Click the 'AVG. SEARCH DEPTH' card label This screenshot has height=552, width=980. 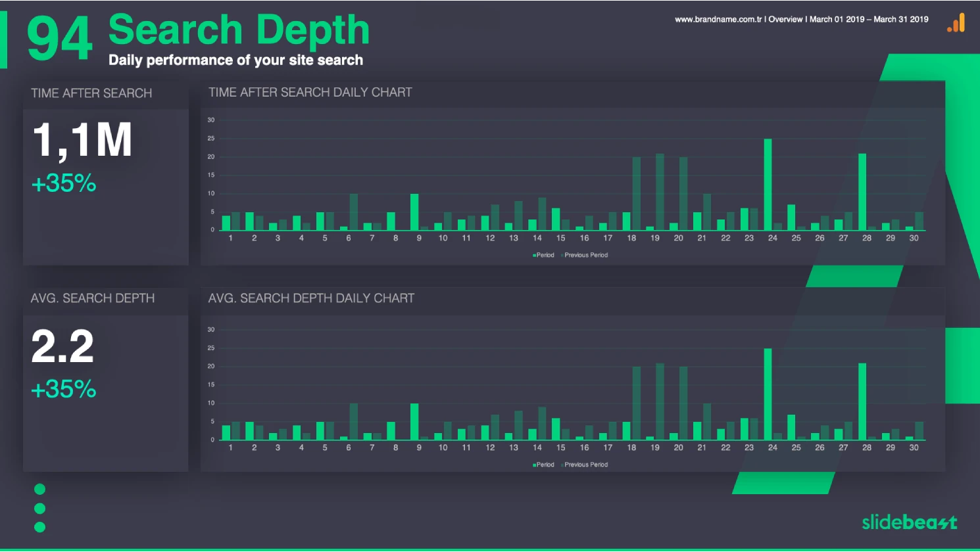click(x=93, y=298)
